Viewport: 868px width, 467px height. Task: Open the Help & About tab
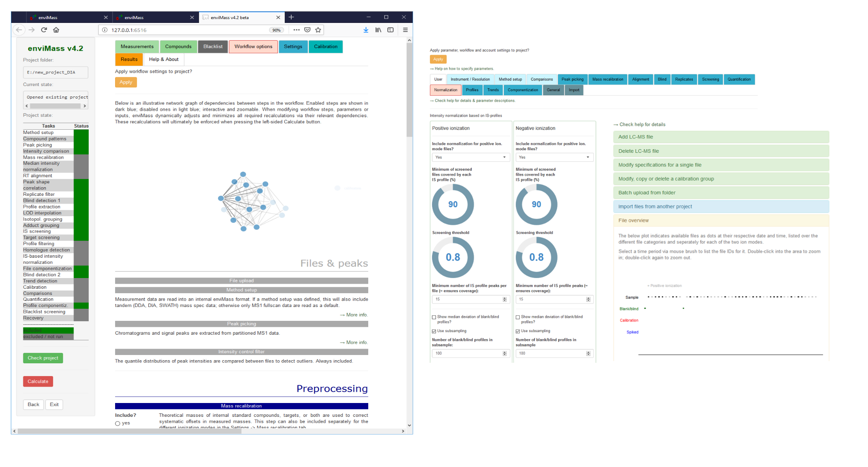(x=164, y=60)
